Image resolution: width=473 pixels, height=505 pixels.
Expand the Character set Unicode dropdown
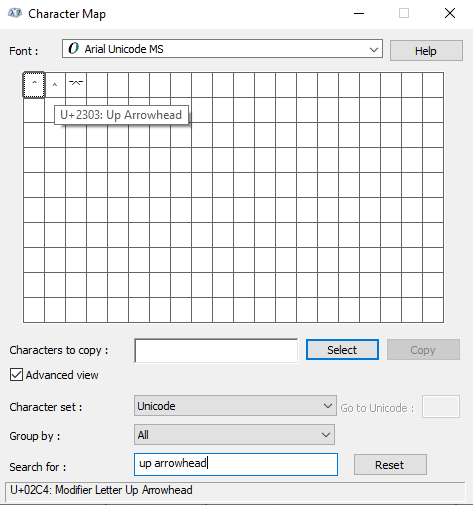click(x=235, y=406)
